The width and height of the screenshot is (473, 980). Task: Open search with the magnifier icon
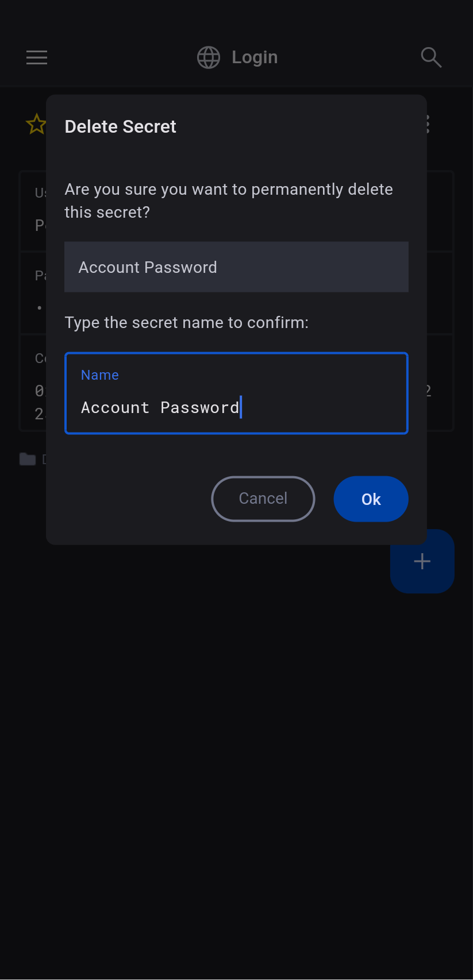coord(431,57)
